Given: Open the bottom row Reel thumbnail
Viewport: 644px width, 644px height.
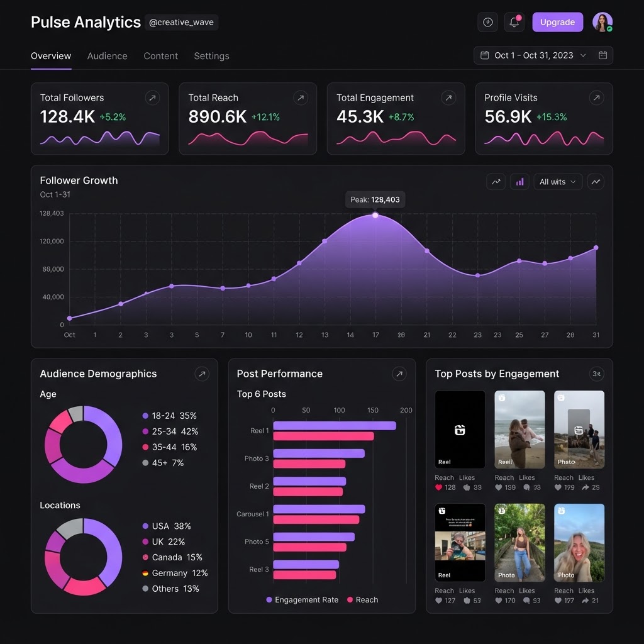Looking at the screenshot, I should [460, 543].
